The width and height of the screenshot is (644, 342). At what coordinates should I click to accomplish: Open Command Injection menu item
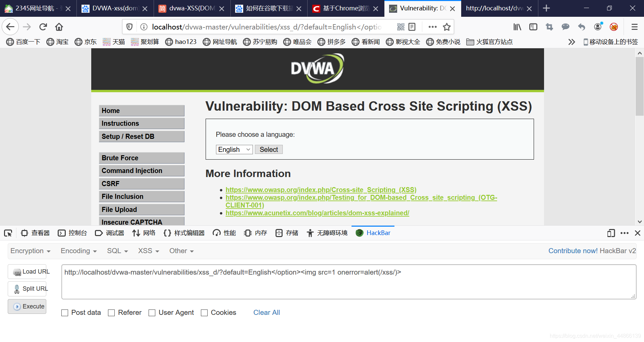pos(142,171)
